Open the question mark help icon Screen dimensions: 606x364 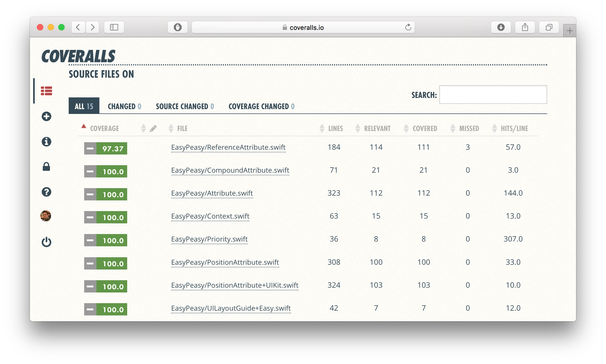pos(46,192)
